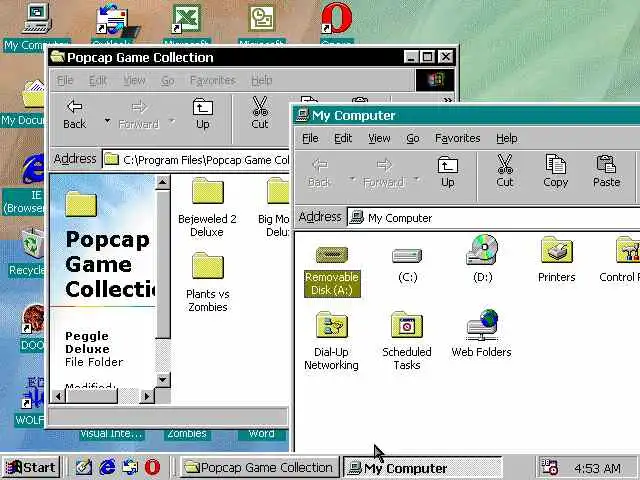Open File menu in My Computer
The image size is (640, 480).
pyautogui.click(x=310, y=138)
